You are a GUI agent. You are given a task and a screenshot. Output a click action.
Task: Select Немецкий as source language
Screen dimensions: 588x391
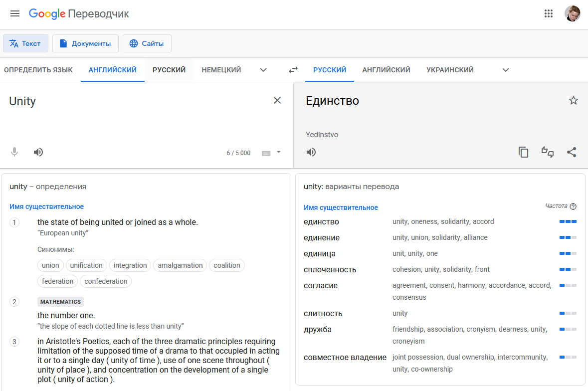(x=221, y=70)
